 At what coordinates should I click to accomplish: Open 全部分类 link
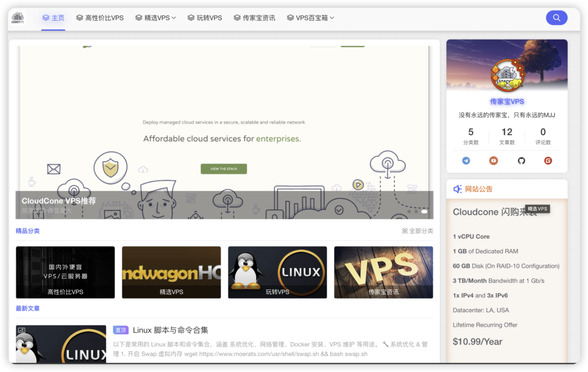point(417,231)
